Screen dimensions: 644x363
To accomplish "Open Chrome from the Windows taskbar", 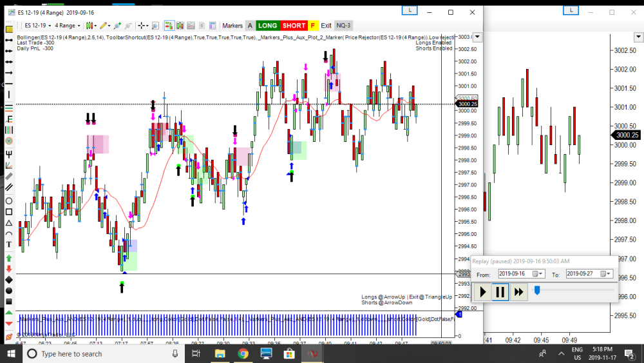I will click(243, 353).
